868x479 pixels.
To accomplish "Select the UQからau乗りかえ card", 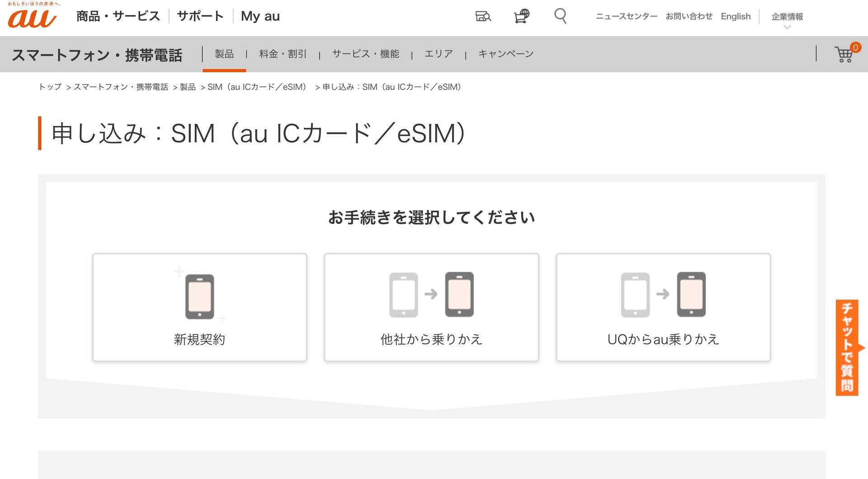I will [663, 307].
